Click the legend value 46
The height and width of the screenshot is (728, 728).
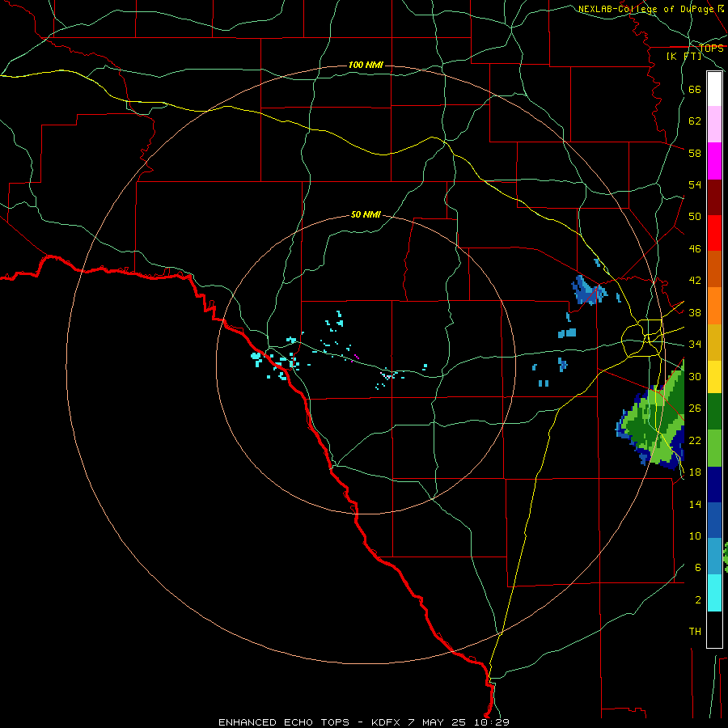coord(695,249)
